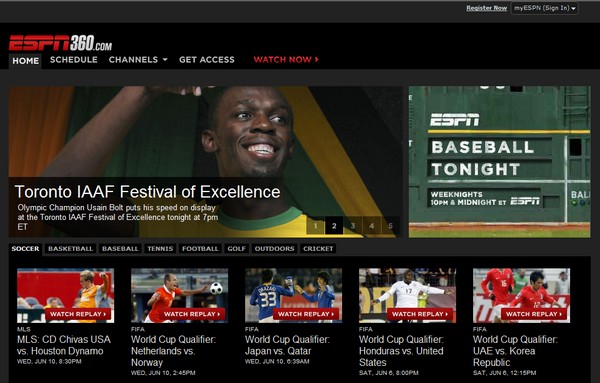Open the Home nav item
600x383 pixels.
point(25,60)
